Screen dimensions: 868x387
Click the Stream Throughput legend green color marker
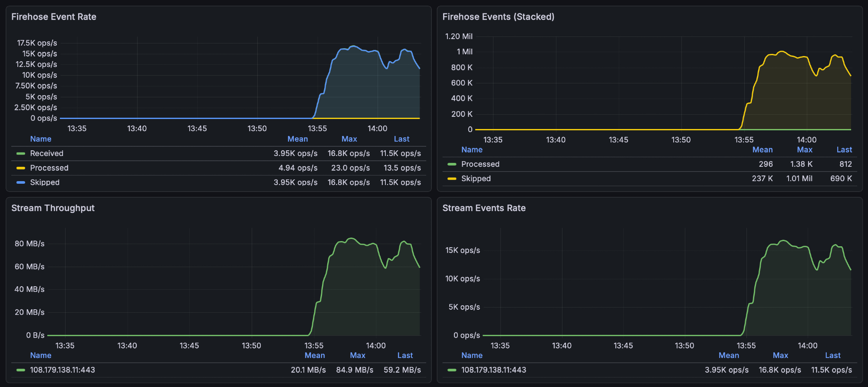[x=20, y=370]
